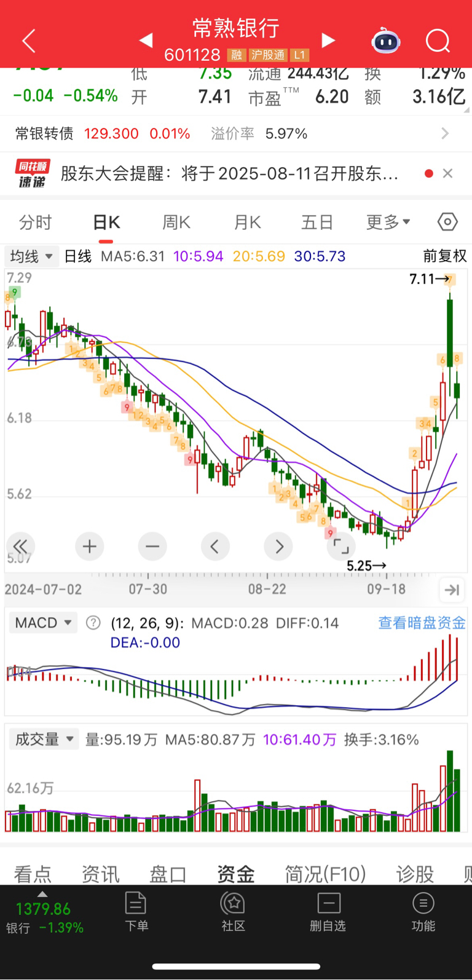The height and width of the screenshot is (980, 472).
Task: Open the search magnifier icon
Action: point(438,41)
